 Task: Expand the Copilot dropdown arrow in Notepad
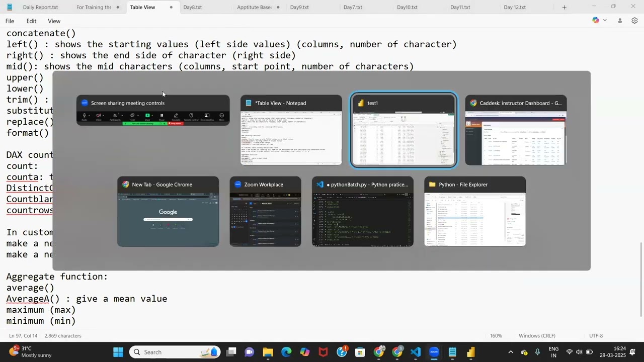605,20
